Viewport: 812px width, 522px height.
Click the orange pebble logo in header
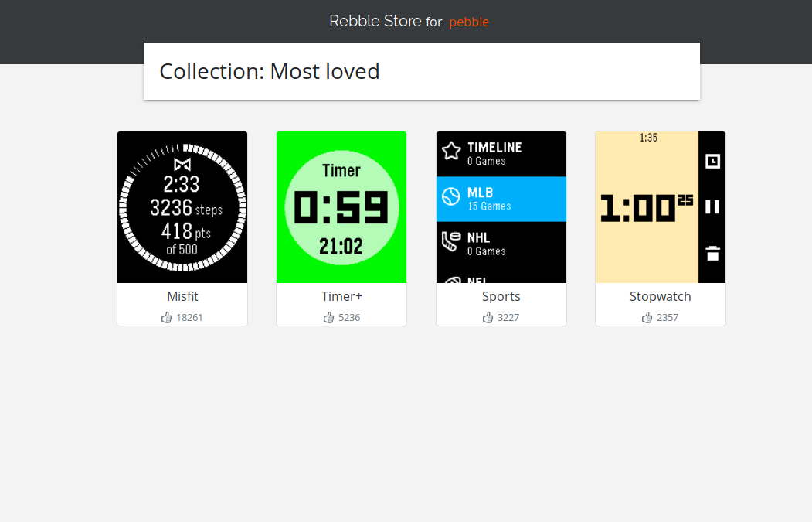[x=469, y=22]
